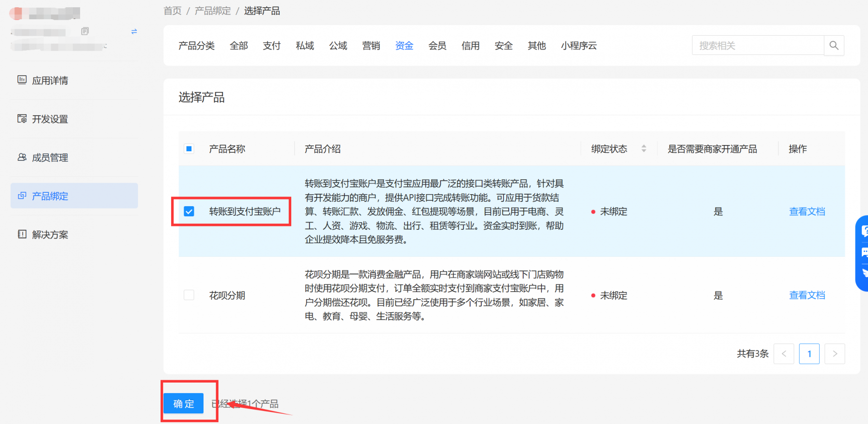Click 未绑定 status in 转账到支付宝账户 row
This screenshot has height=424, width=868.
[x=613, y=212]
